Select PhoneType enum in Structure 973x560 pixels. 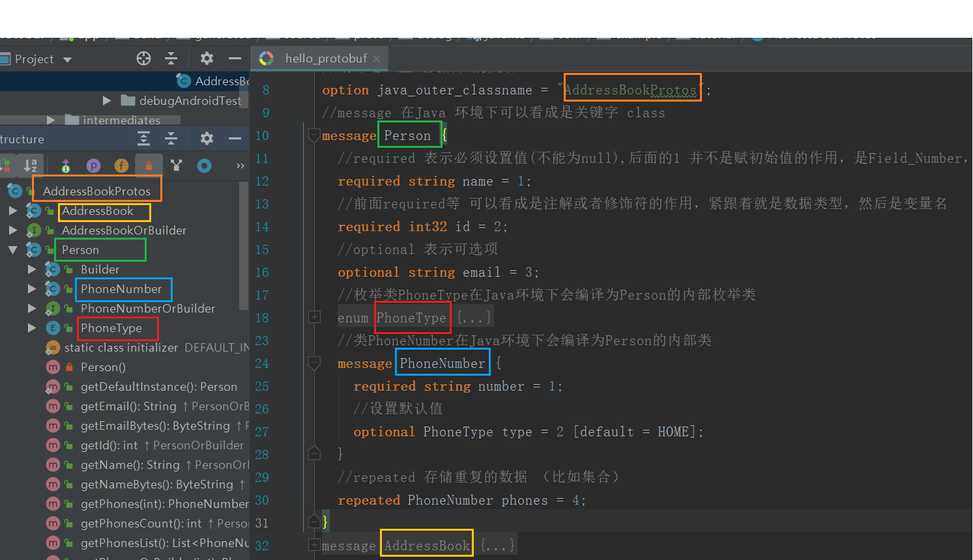(111, 328)
